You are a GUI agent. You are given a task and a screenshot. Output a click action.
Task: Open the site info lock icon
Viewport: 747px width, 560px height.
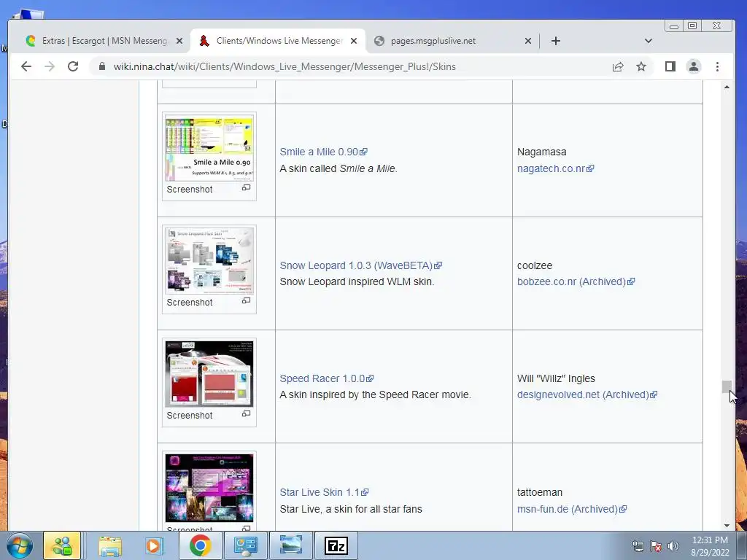pos(101,66)
